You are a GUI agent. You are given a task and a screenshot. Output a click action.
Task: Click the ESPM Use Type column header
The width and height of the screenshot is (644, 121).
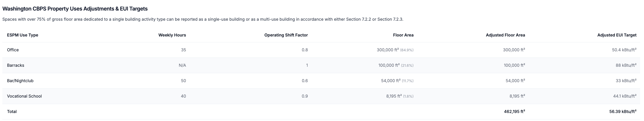(x=22, y=35)
